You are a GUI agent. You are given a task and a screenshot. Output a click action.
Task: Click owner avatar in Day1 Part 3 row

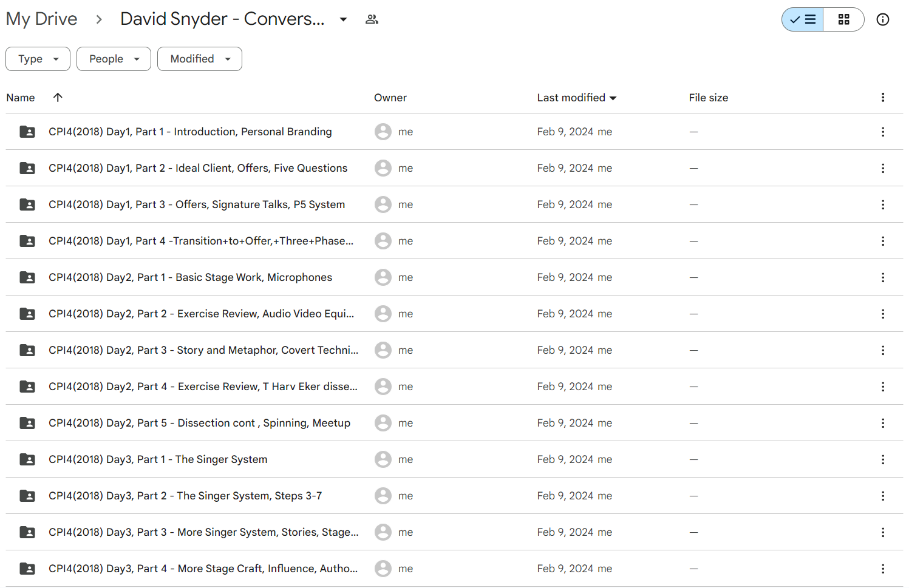[x=383, y=204]
